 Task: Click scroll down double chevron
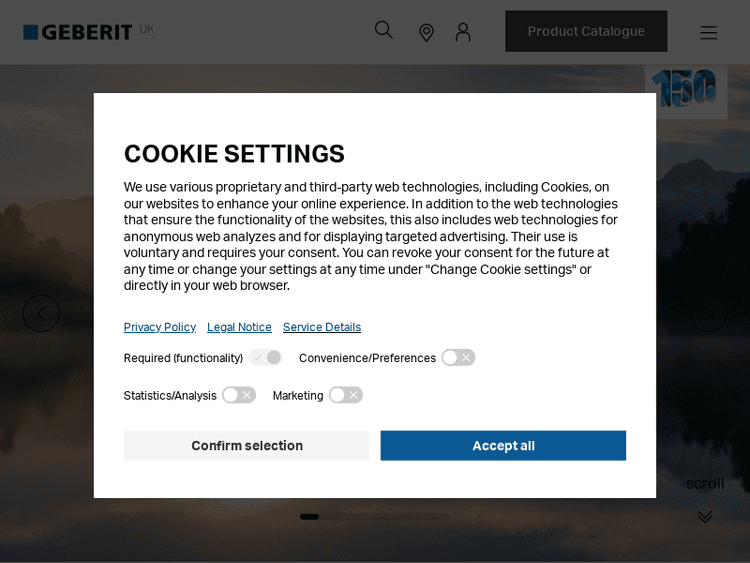coord(705,516)
